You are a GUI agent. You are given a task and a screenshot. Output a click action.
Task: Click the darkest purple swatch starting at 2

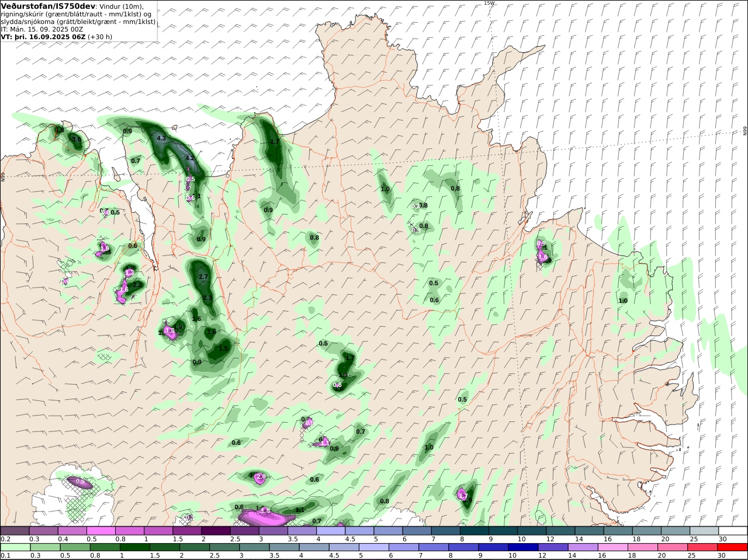coord(216,531)
